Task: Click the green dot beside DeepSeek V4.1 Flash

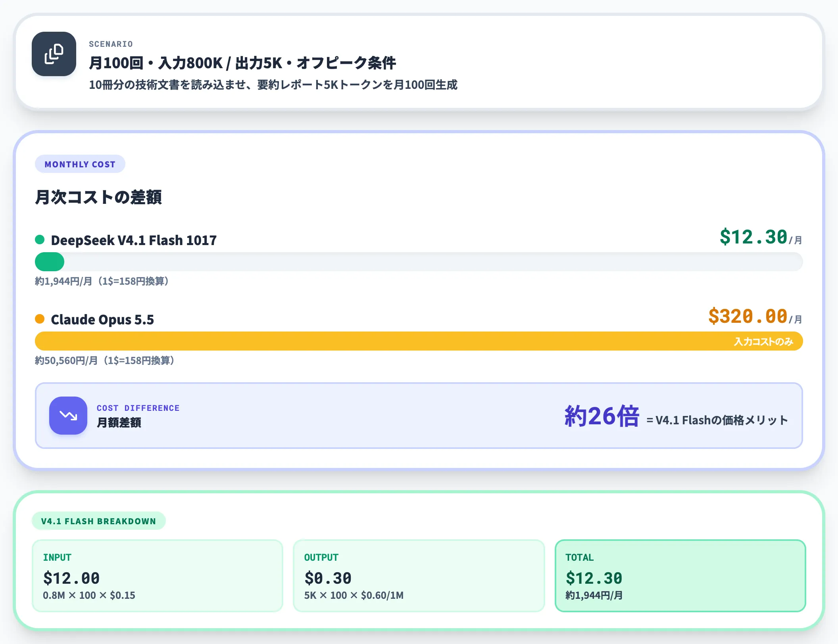Action: click(40, 240)
